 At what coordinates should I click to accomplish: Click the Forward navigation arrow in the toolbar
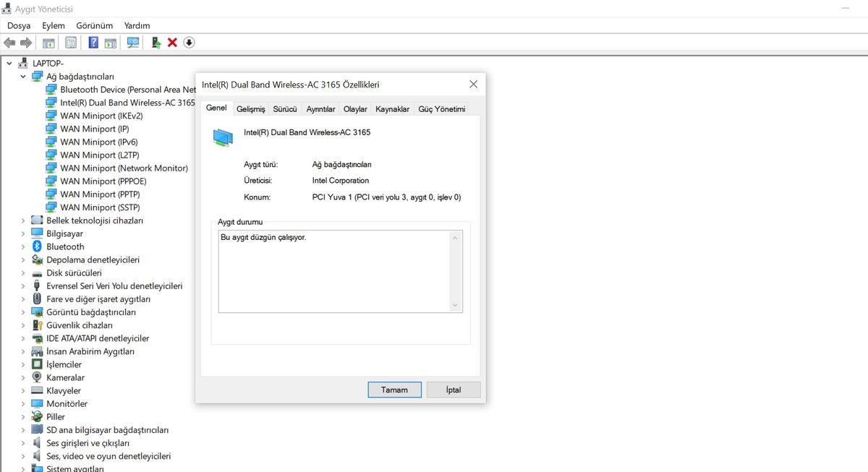coord(26,42)
